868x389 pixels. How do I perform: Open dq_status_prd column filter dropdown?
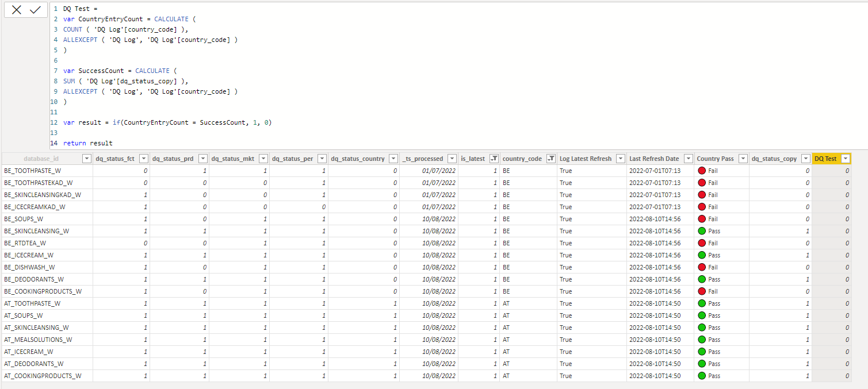(203, 159)
